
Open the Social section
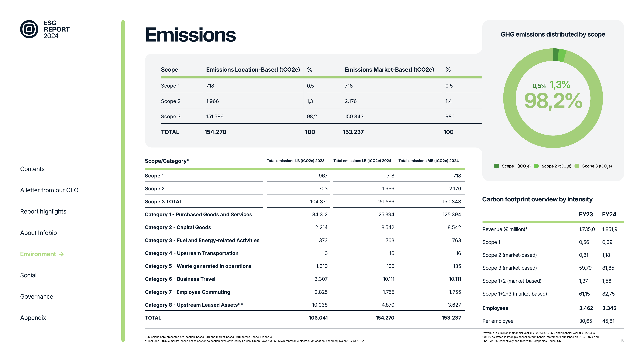[28, 275]
